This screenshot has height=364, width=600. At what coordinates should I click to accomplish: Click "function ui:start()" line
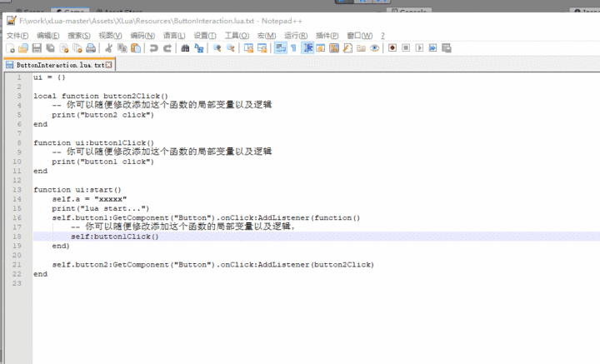(x=77, y=190)
